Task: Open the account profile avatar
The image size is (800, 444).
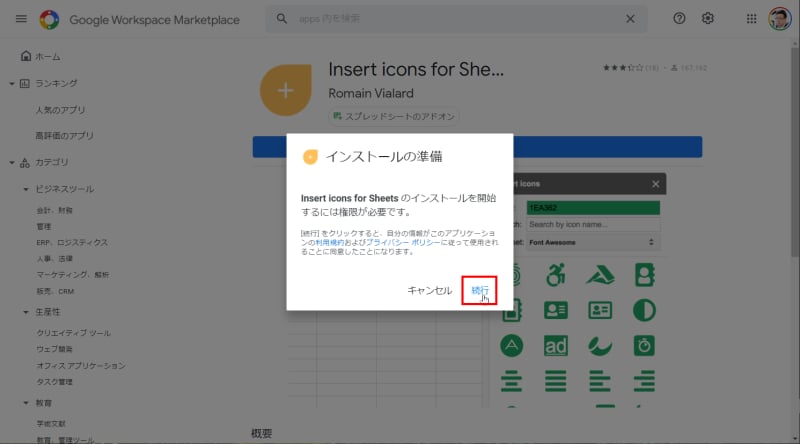Action: coord(780,19)
